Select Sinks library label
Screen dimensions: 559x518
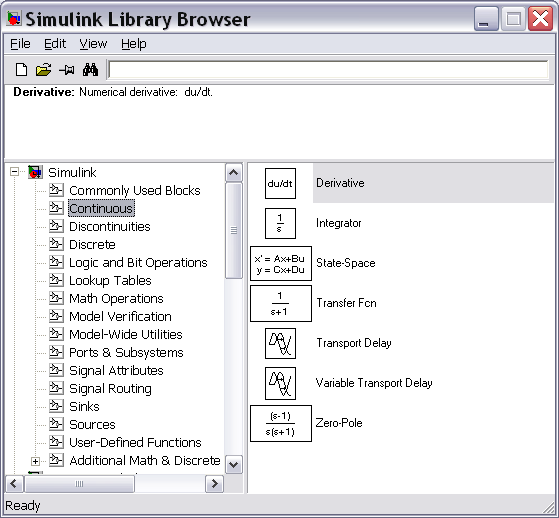pos(84,406)
